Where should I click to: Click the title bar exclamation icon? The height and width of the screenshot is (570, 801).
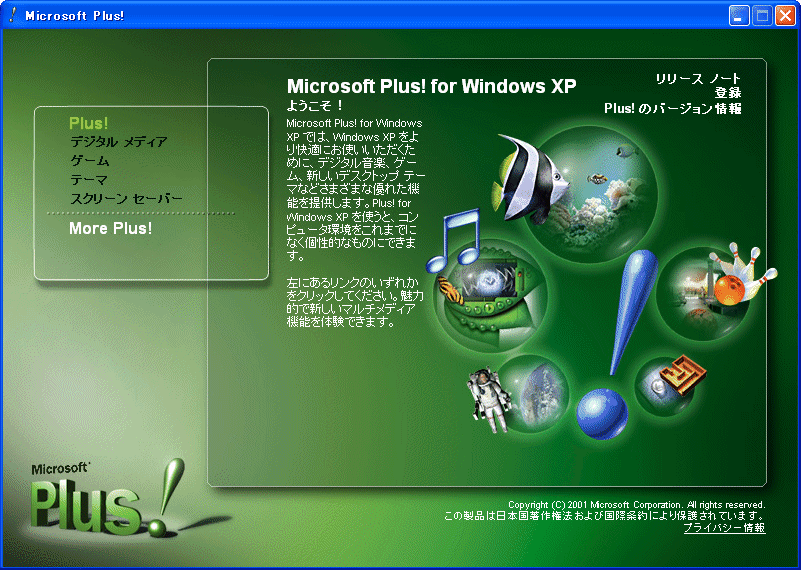(x=13, y=15)
